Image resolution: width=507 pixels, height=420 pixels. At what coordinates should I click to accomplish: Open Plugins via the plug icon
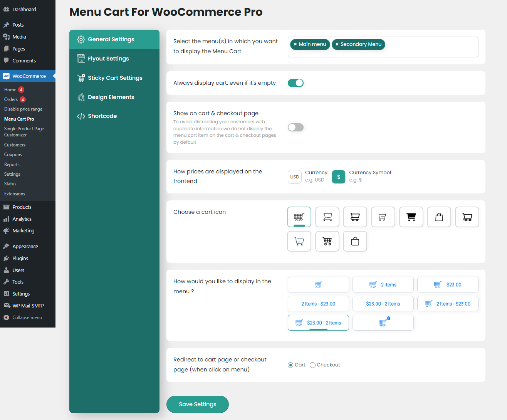pyautogui.click(x=6, y=258)
